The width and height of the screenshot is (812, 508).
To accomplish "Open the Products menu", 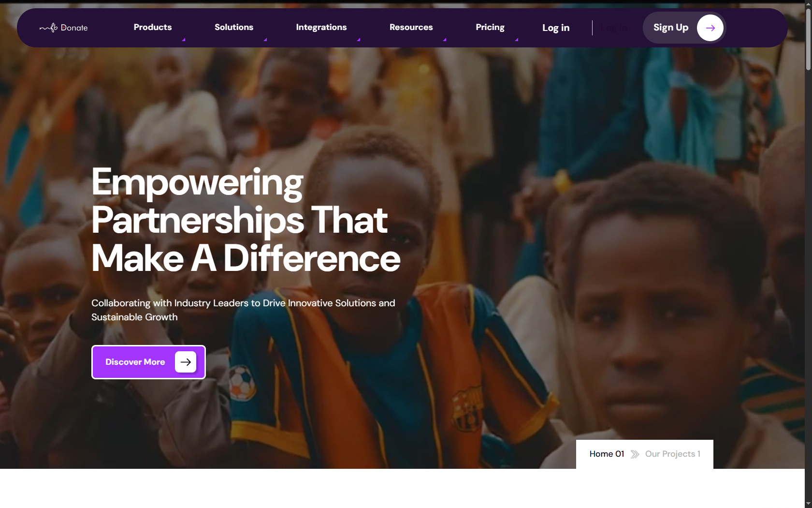I will pyautogui.click(x=153, y=27).
